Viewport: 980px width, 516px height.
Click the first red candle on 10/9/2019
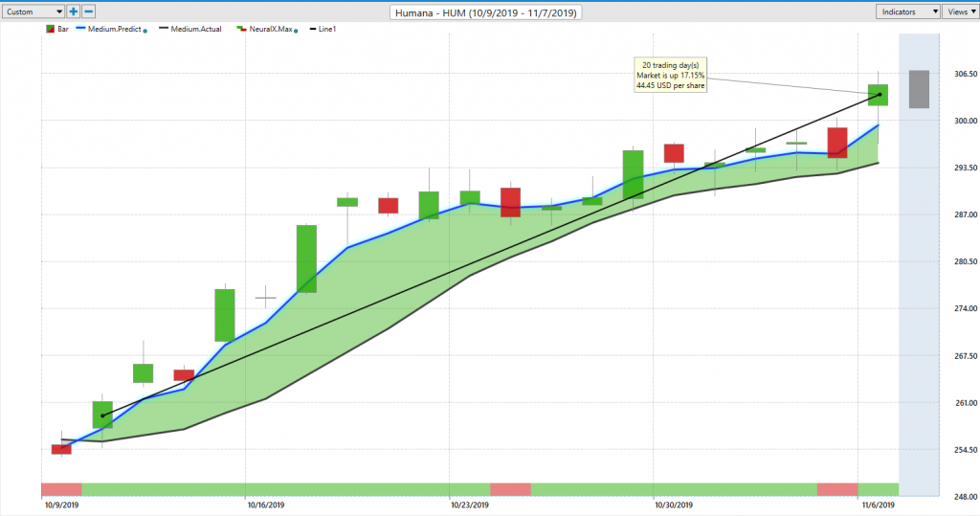[61, 449]
